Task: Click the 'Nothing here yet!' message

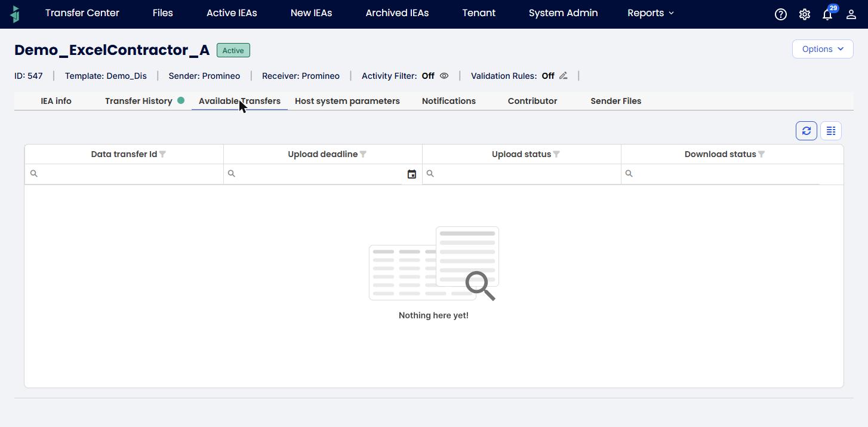Action: coord(433,315)
